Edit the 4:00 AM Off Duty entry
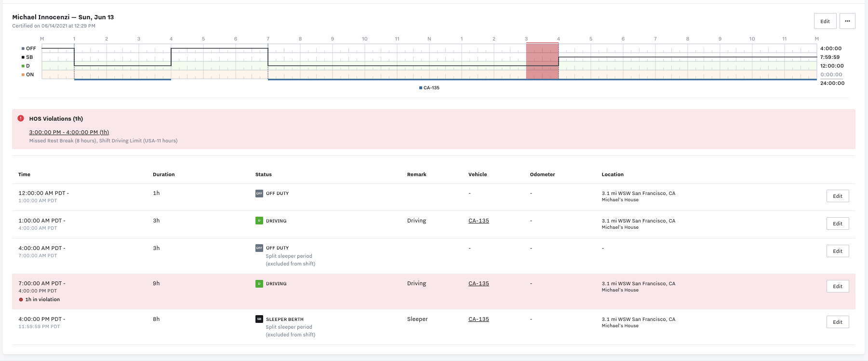 [837, 251]
